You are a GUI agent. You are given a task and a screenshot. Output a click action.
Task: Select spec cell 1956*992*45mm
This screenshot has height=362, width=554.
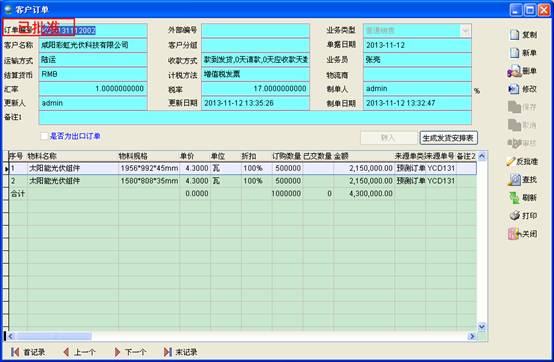point(149,168)
